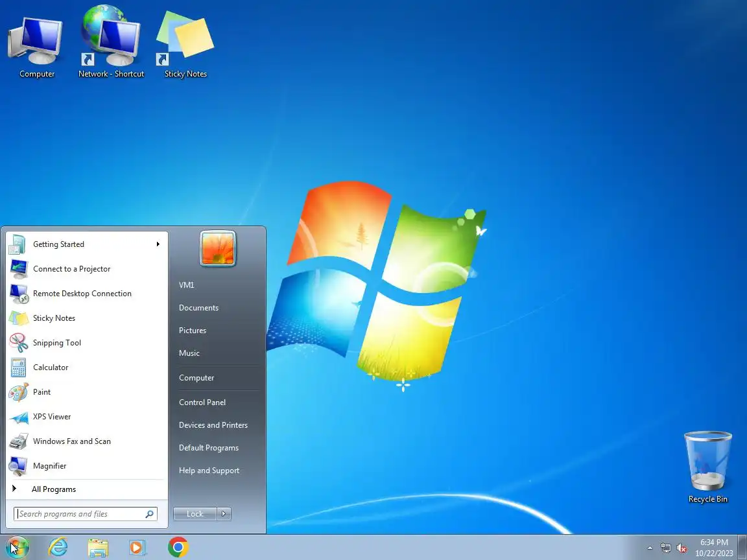
Task: Click the Snipping Tool scissors icon
Action: coord(19,343)
